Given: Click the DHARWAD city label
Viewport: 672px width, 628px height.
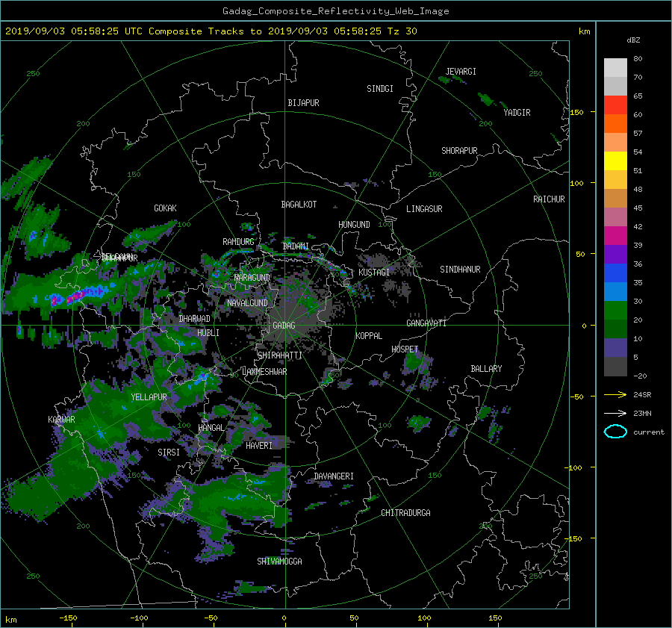Looking at the screenshot, I should [195, 319].
